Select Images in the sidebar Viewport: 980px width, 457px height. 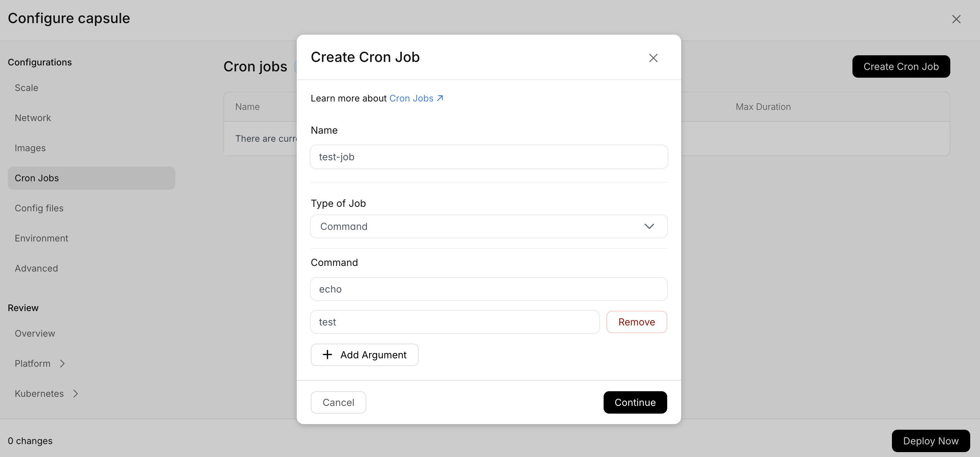coord(30,148)
